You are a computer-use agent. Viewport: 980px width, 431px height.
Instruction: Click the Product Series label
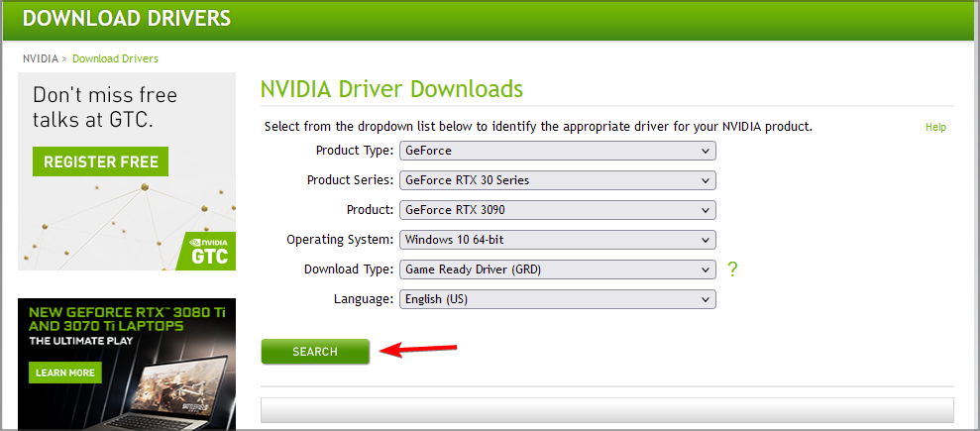(350, 180)
